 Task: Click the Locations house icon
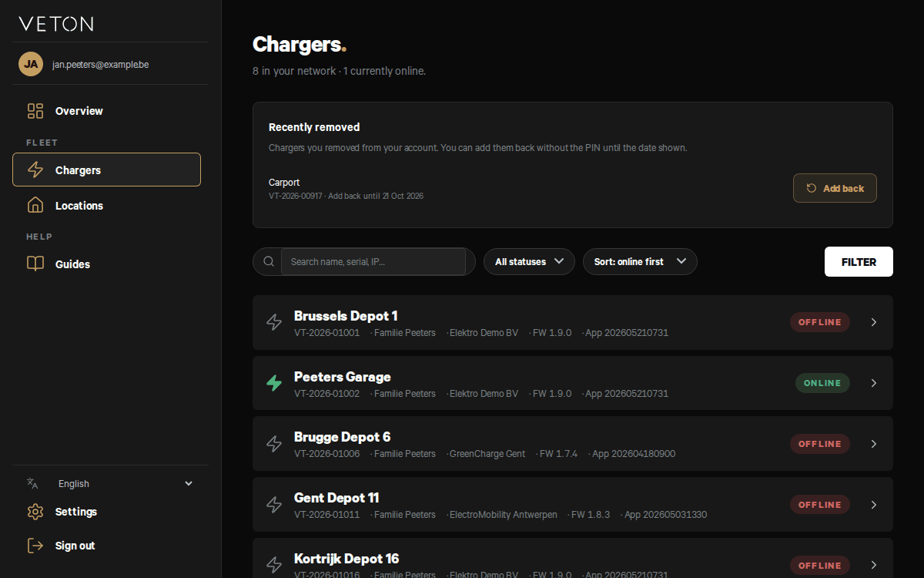point(35,206)
